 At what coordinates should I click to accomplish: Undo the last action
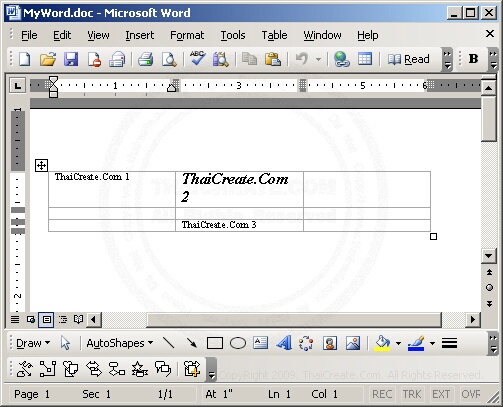[302, 60]
